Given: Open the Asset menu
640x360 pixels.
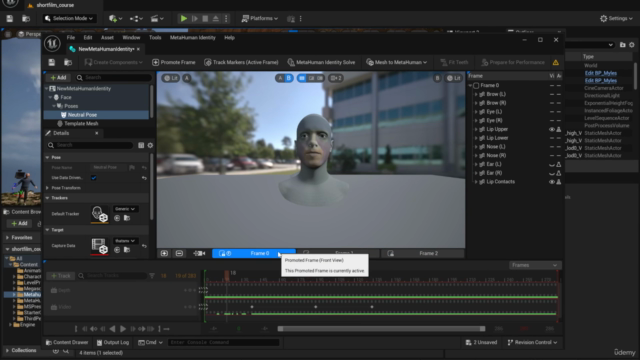Looking at the screenshot, I should click(107, 38).
